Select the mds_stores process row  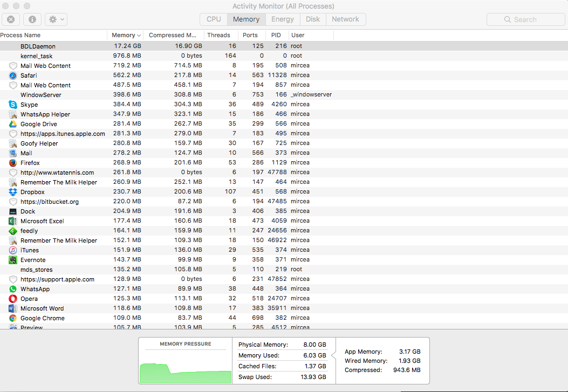point(284,269)
